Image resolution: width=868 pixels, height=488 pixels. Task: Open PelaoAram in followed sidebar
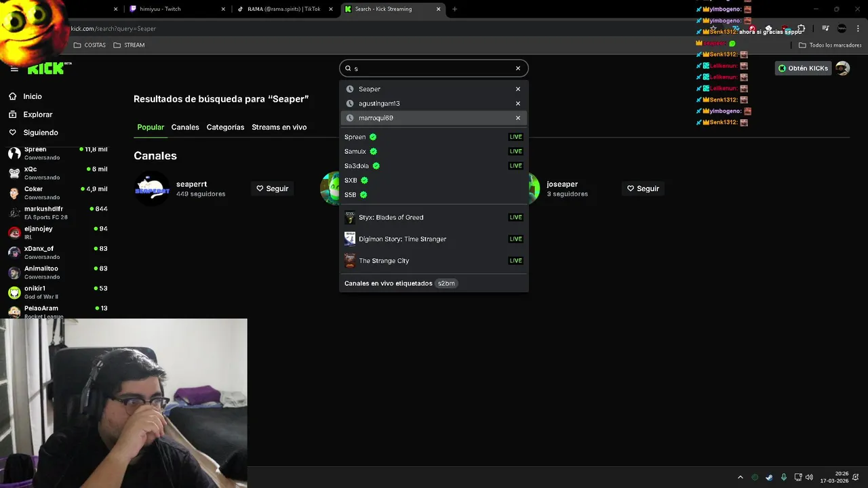click(58, 312)
